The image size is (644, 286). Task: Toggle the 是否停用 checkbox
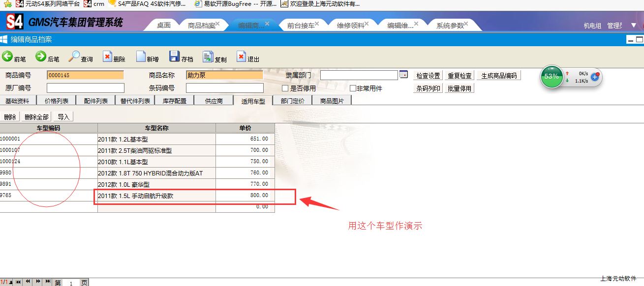[x=285, y=88]
